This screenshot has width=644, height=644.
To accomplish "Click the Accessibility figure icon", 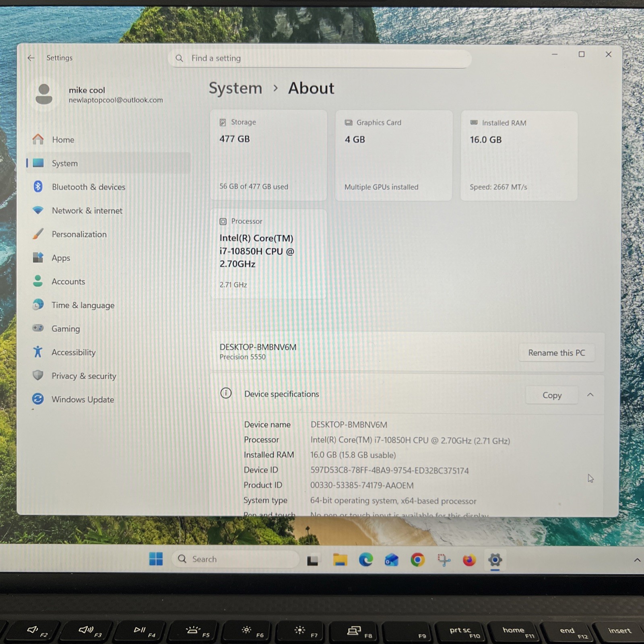I will (38, 352).
